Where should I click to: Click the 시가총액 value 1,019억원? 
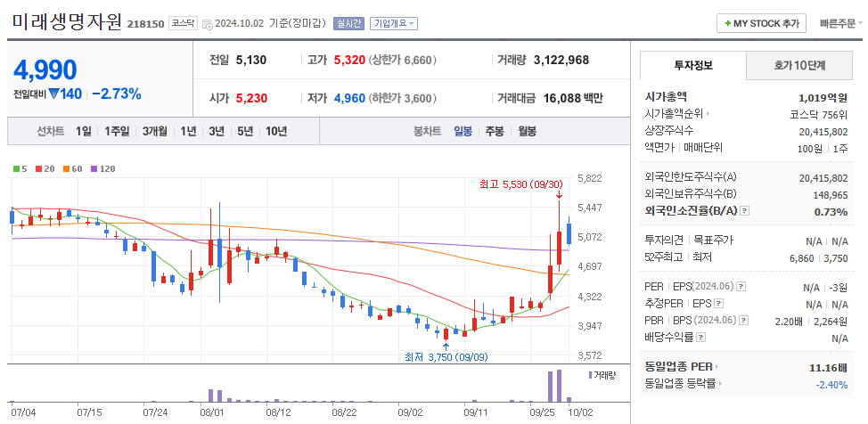point(823,98)
